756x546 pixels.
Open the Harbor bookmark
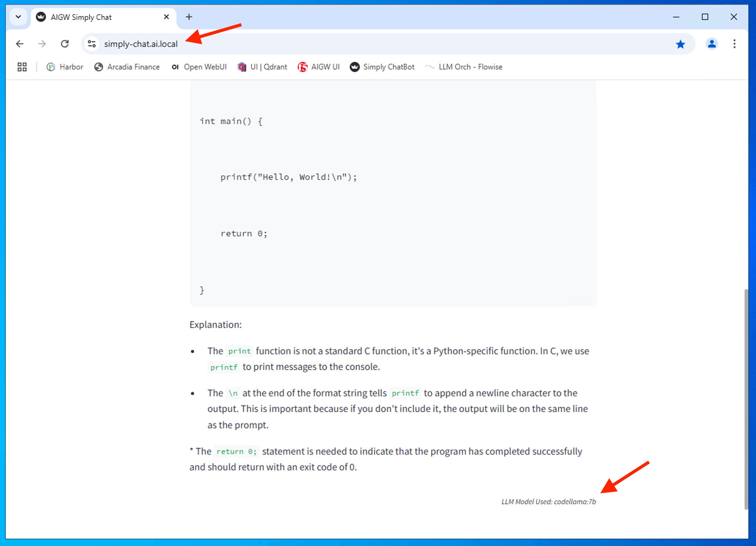click(x=65, y=67)
